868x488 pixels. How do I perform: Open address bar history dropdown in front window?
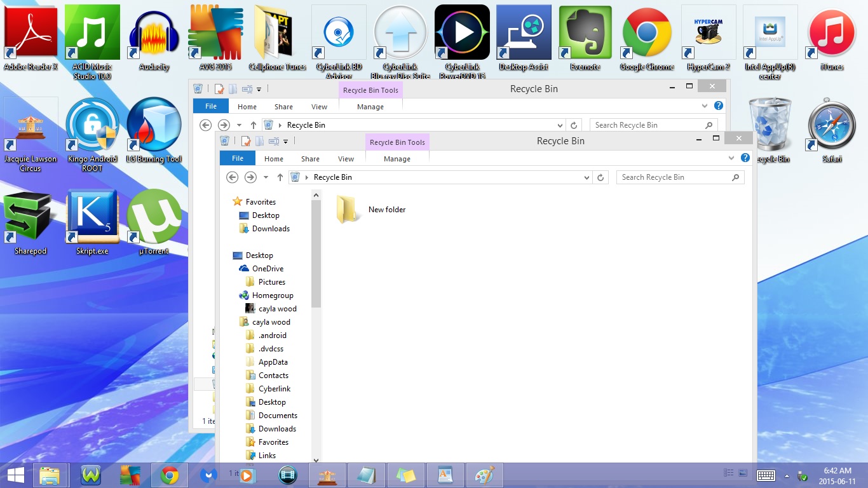point(587,177)
